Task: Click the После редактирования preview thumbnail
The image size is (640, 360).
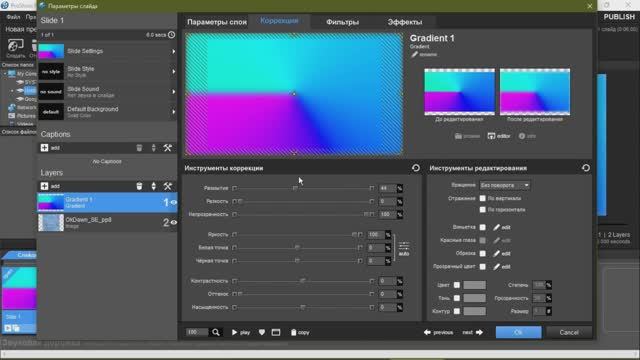Action: tap(535, 92)
